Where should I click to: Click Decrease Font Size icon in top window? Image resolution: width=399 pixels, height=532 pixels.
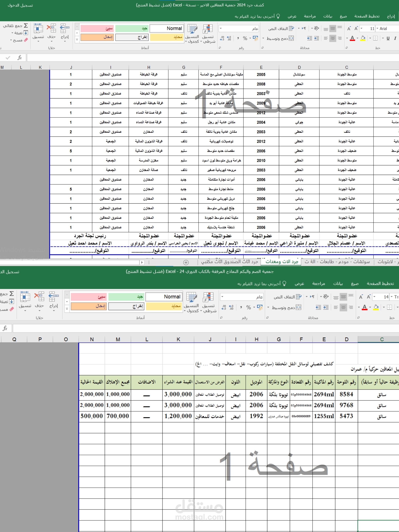(x=349, y=29)
